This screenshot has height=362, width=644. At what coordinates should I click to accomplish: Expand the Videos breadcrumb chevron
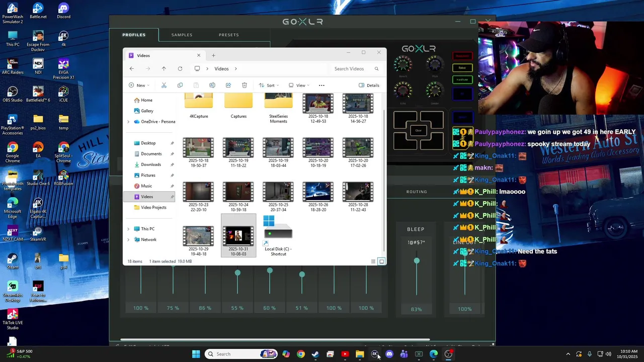[x=235, y=69]
